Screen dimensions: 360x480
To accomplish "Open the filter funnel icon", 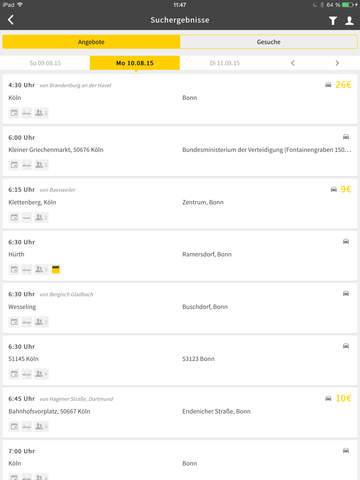I will (x=333, y=21).
